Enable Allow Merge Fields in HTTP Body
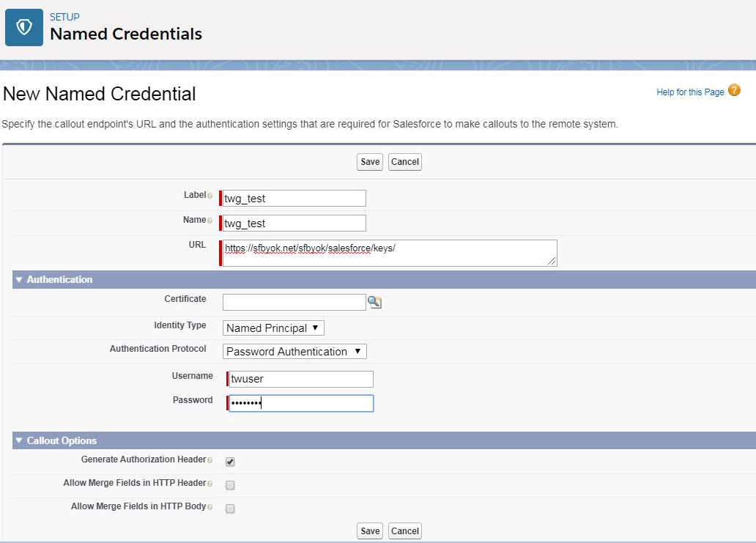The width and height of the screenshot is (756, 543). pyautogui.click(x=230, y=509)
